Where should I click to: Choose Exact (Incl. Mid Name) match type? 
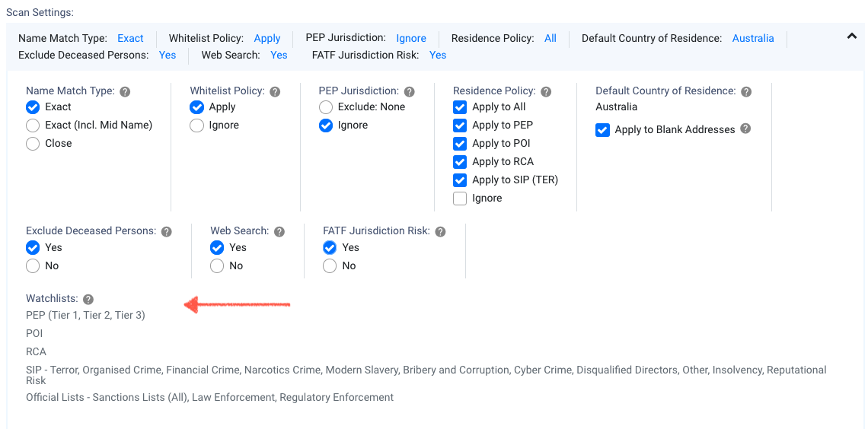coord(33,126)
